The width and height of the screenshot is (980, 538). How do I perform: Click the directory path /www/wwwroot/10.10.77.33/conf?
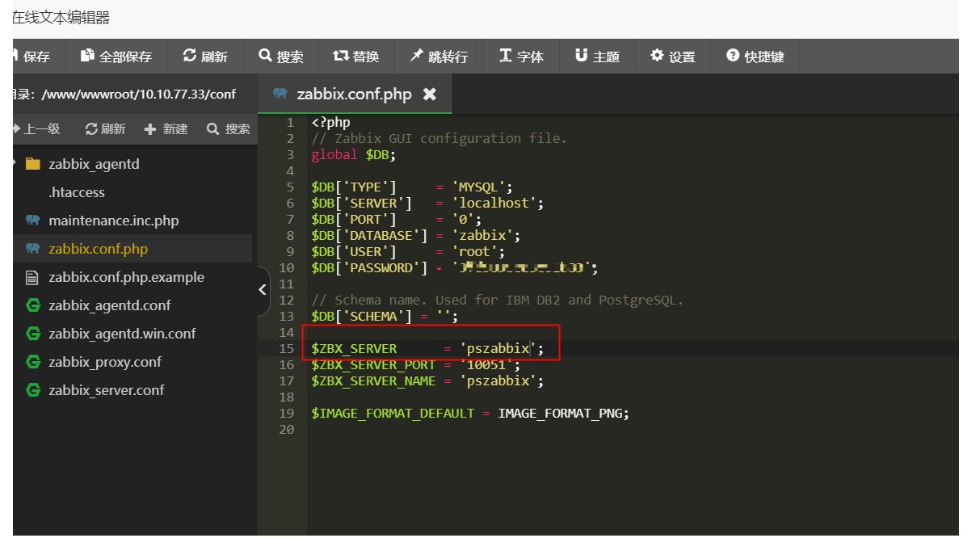[138, 95]
